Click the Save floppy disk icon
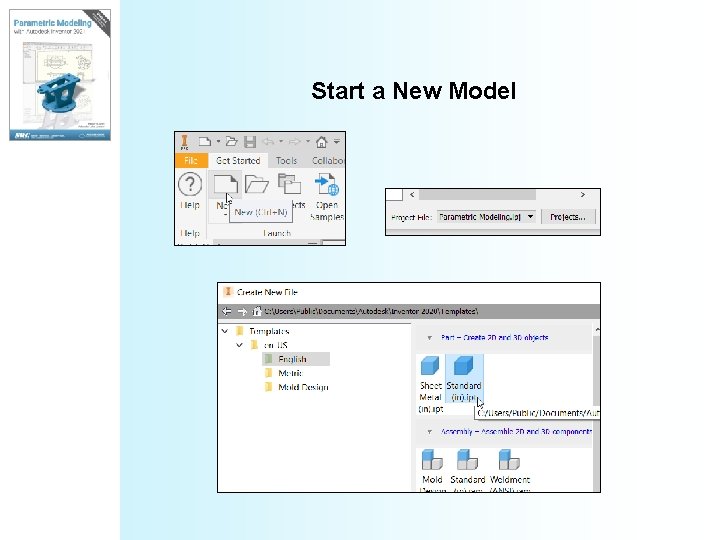The width and height of the screenshot is (720, 540). click(250, 142)
